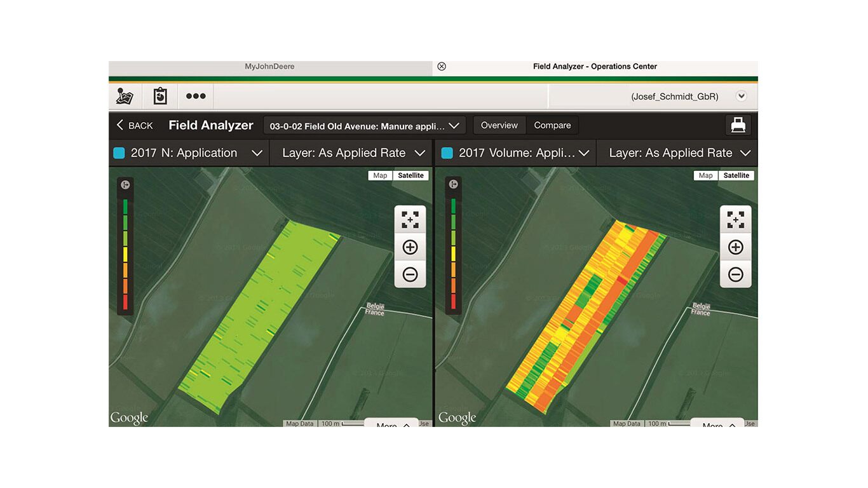Open the 2017 Volume: Appli… dropdown
This screenshot has height=488, width=868.
tap(516, 153)
